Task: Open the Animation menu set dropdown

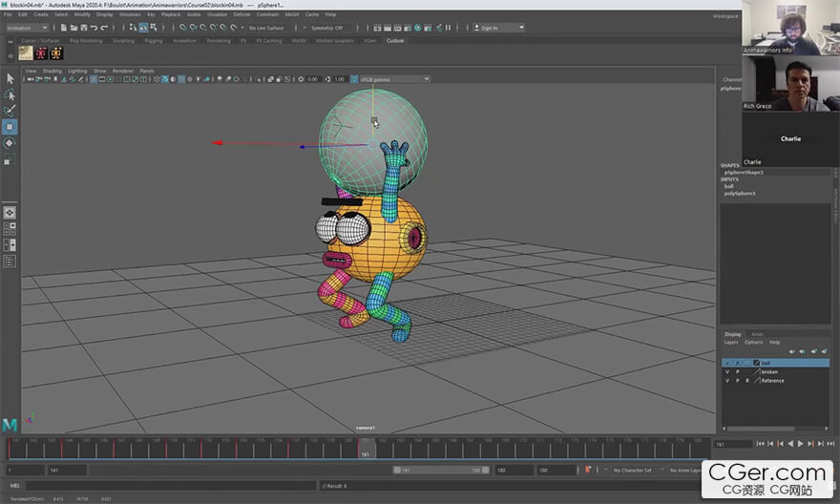Action: pos(27,28)
